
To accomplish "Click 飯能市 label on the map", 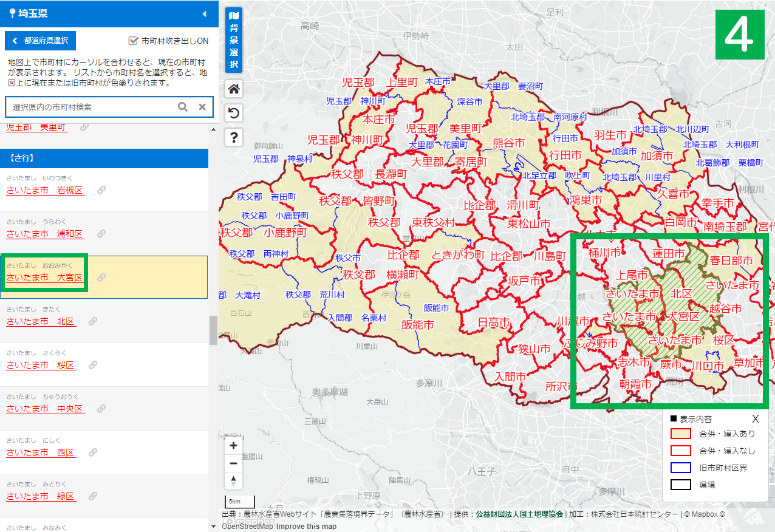I will pyautogui.click(x=417, y=325).
